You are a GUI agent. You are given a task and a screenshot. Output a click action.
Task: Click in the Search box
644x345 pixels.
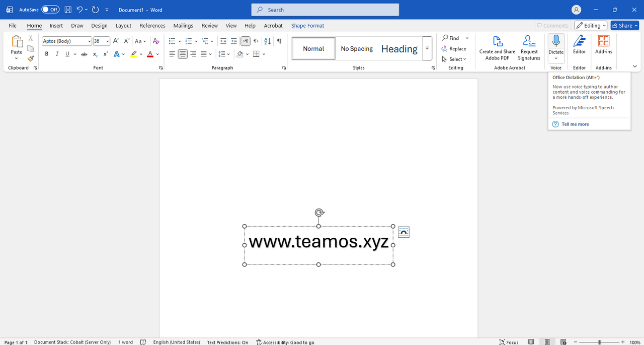(325, 10)
